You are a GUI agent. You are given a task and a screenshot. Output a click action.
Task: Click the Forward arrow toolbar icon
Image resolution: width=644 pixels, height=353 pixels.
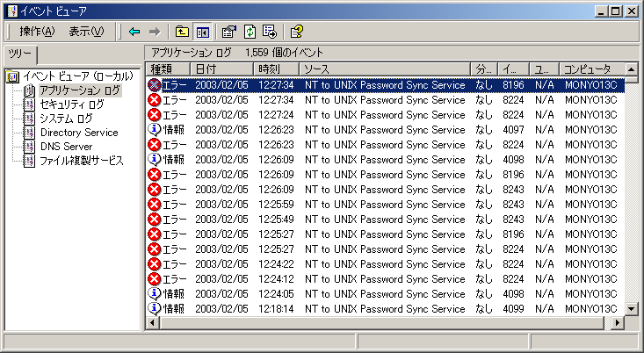tap(155, 32)
